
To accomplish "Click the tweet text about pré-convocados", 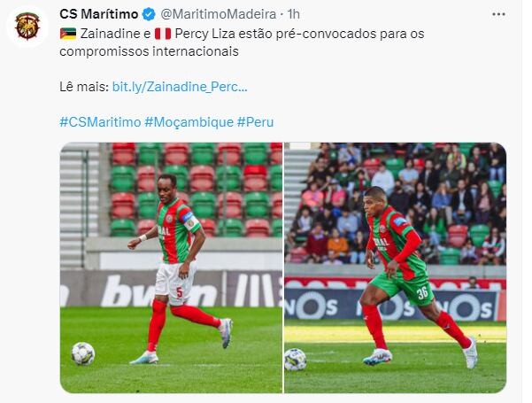I will [x=242, y=43].
